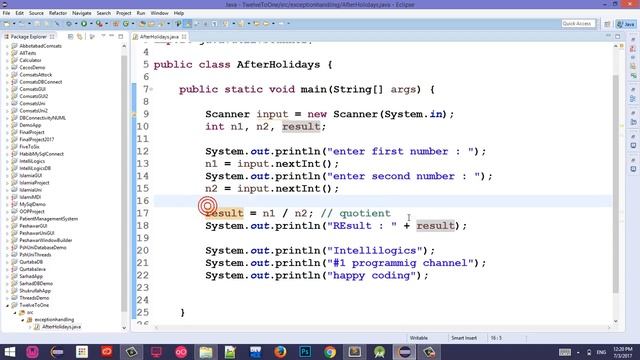Open the New file dropdown arrow
Screen dimensions: 640x360
(14, 24)
